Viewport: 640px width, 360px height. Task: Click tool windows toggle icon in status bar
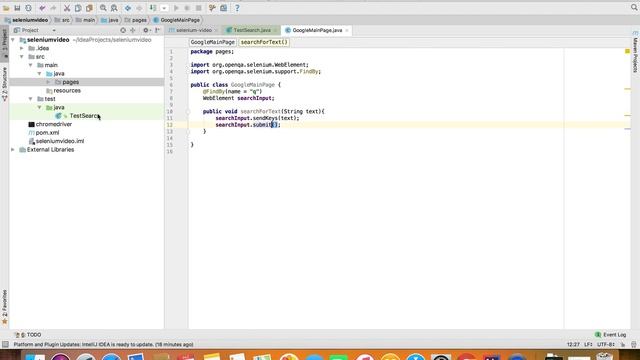tap(5, 344)
